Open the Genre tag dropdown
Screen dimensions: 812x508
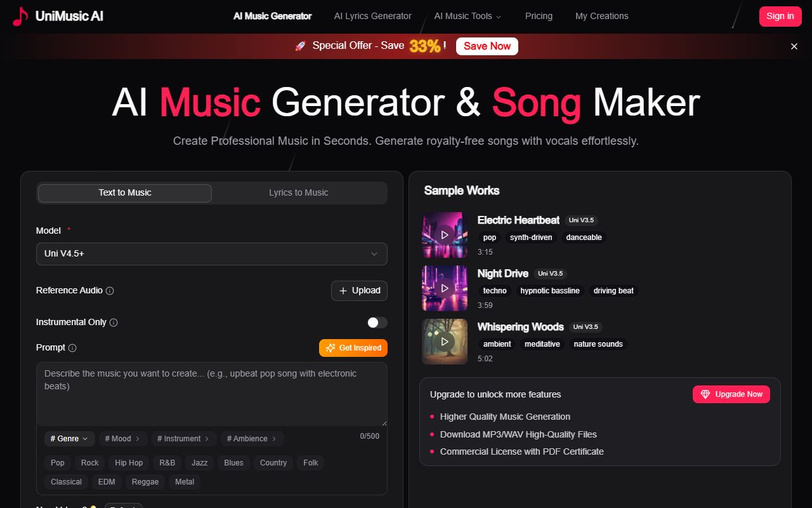69,439
